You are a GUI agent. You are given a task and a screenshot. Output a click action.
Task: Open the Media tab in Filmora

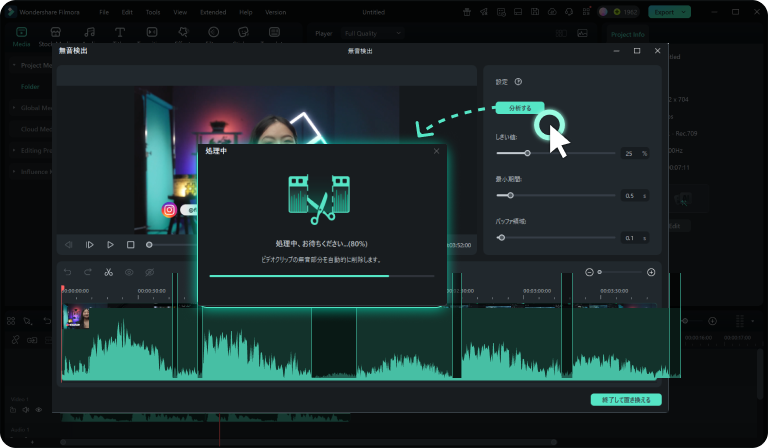coord(21,37)
